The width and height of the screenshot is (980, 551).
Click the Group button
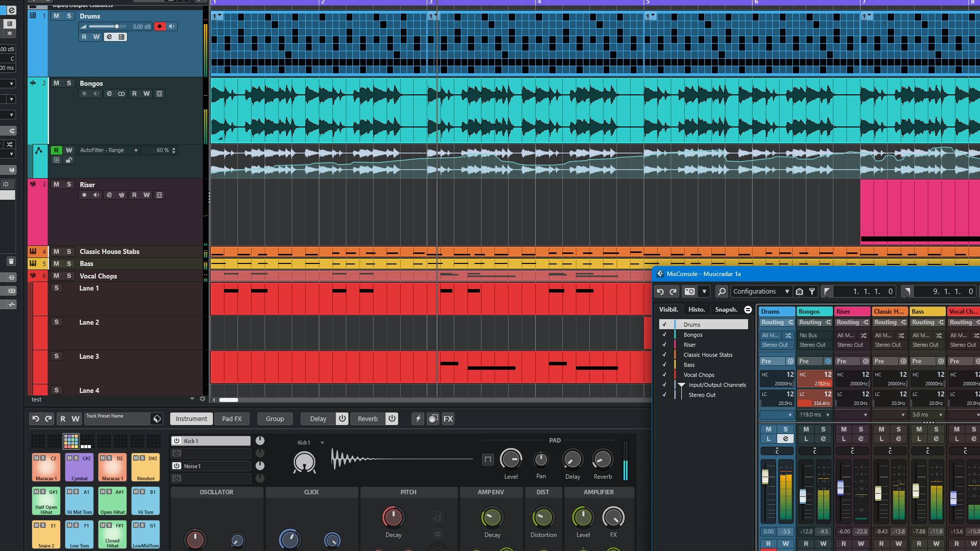pos(275,419)
